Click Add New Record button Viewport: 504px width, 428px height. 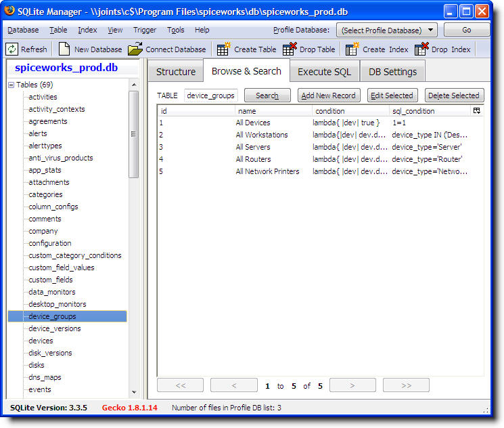point(329,95)
